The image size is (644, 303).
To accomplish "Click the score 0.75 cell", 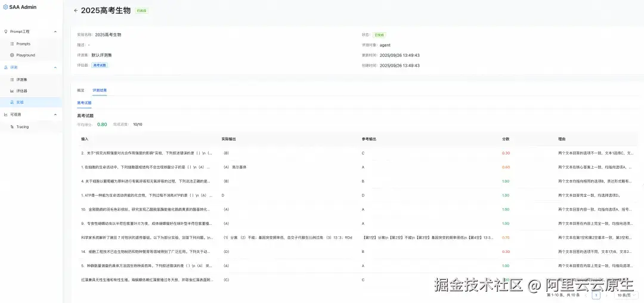I will click(506, 238).
